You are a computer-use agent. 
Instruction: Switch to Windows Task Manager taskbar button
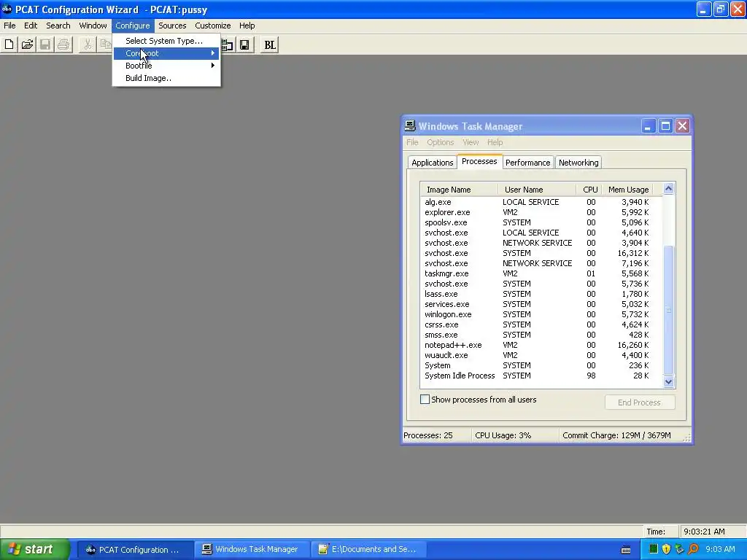coord(252,550)
